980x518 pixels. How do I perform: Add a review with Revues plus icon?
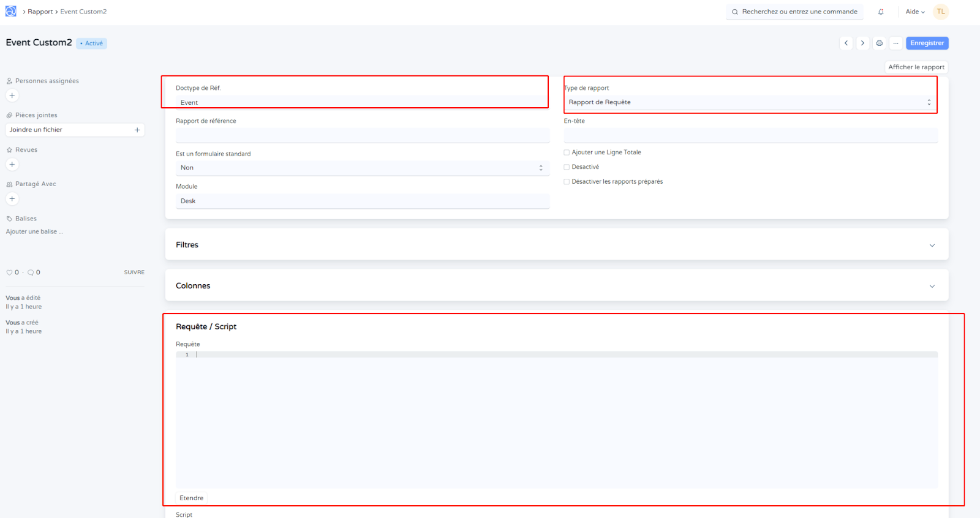click(x=12, y=165)
